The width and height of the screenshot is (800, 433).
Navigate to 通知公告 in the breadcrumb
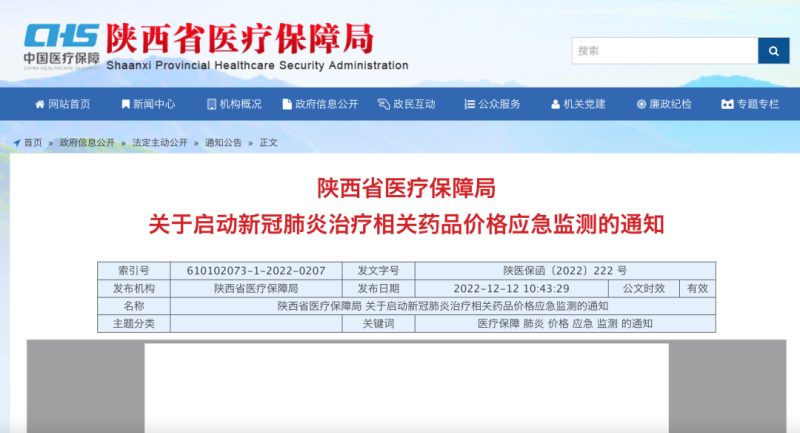coord(223,143)
